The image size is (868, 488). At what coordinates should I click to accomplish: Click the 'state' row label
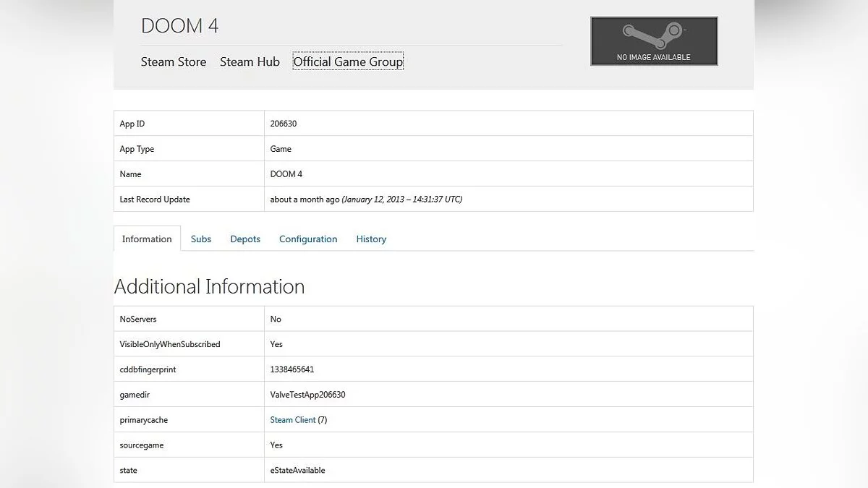coord(128,471)
